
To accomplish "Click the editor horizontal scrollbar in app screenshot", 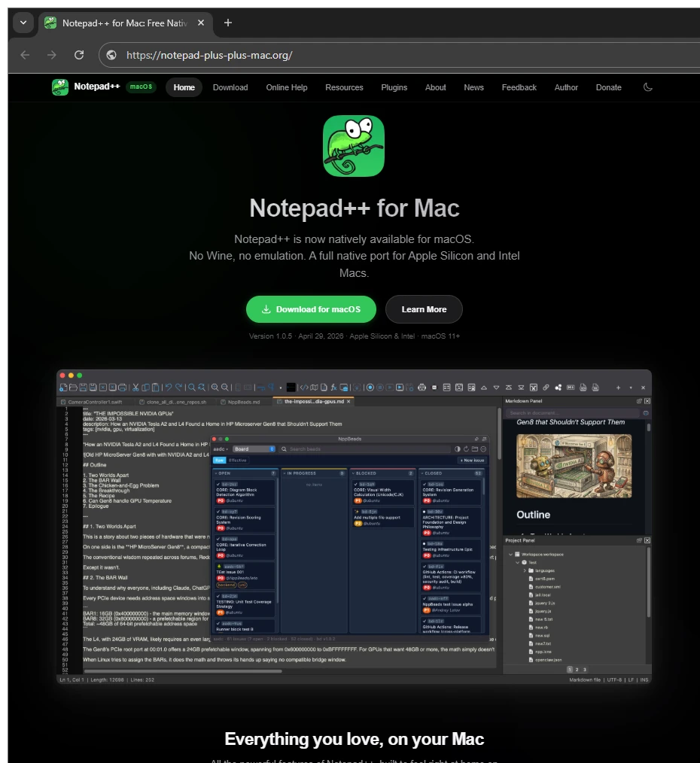I will click(183, 671).
